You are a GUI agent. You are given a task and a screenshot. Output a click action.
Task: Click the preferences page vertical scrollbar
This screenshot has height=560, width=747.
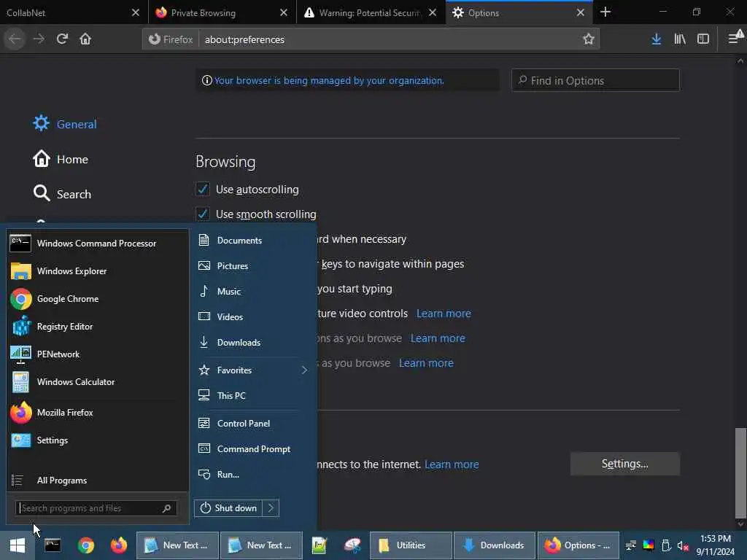[740, 472]
